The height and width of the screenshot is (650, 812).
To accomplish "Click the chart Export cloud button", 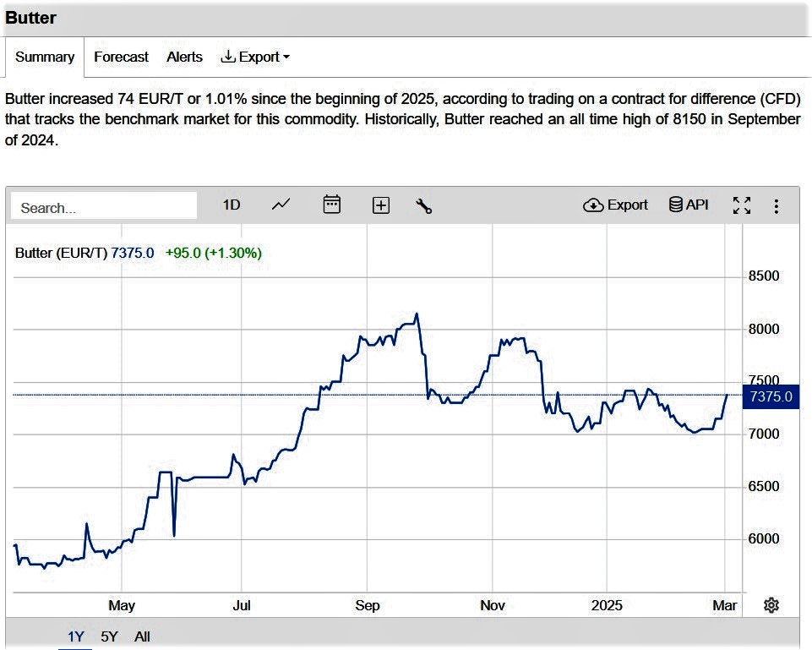I will [x=616, y=205].
